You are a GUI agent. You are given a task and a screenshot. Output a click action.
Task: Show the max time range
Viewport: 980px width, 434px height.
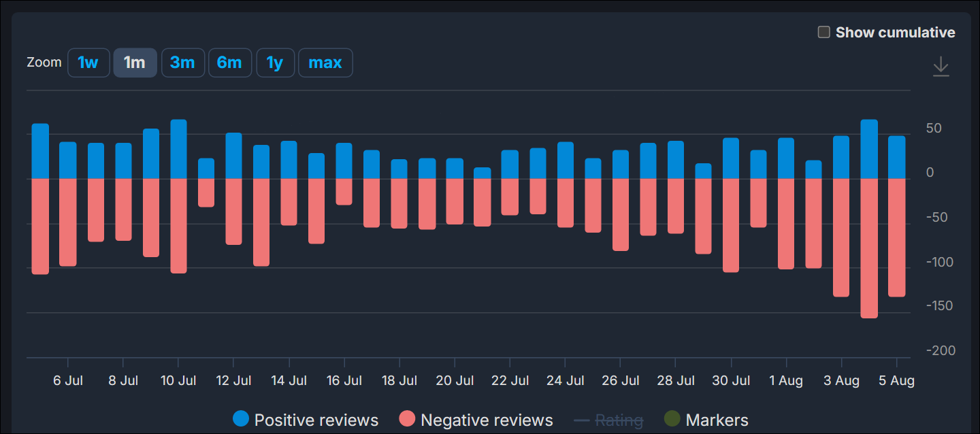point(325,63)
